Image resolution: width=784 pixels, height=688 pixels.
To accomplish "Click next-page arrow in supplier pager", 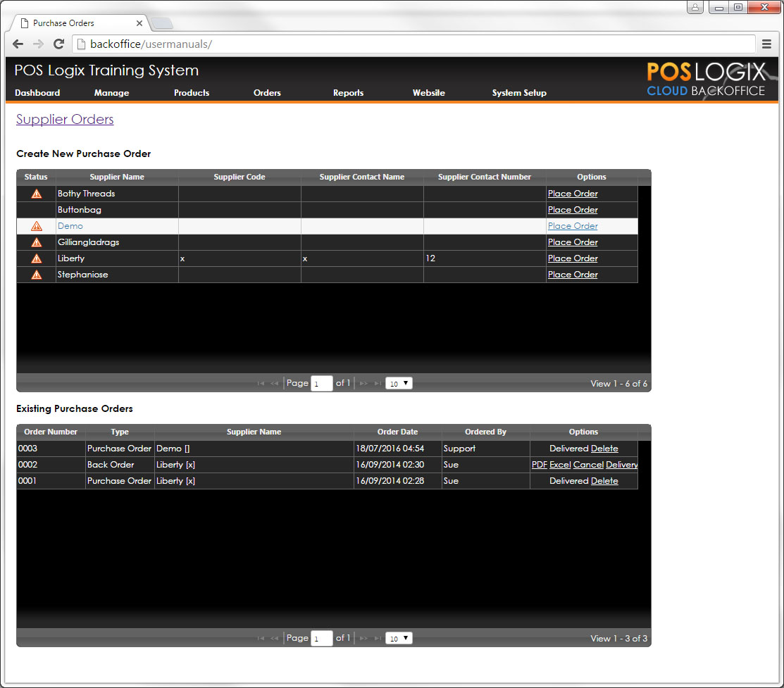I will coord(363,384).
